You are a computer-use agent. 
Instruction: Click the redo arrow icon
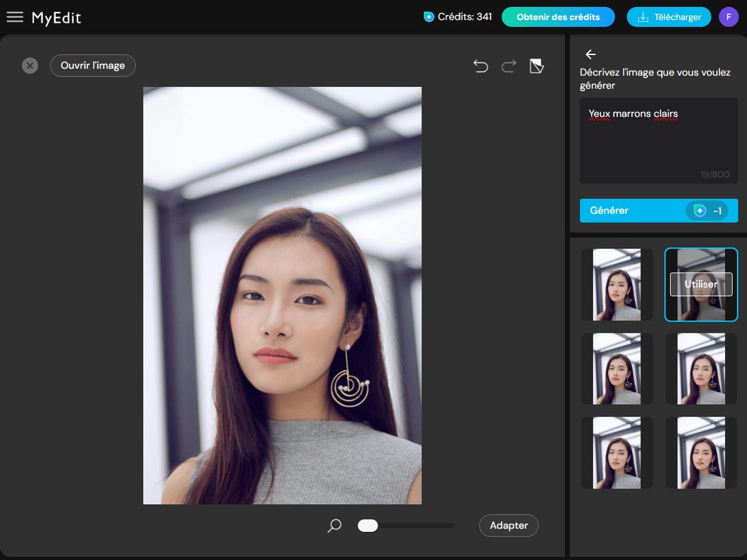pyautogui.click(x=508, y=66)
